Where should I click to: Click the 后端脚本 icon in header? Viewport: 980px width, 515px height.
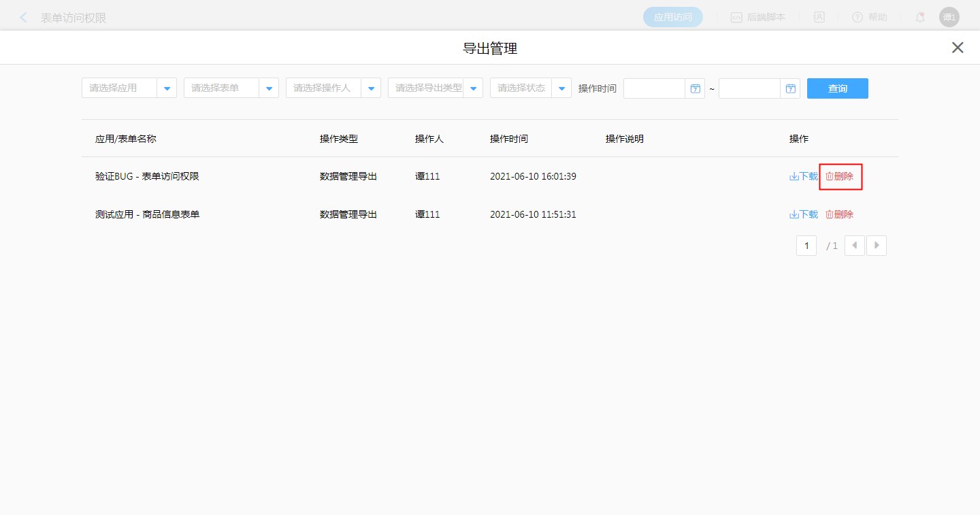[x=736, y=18]
